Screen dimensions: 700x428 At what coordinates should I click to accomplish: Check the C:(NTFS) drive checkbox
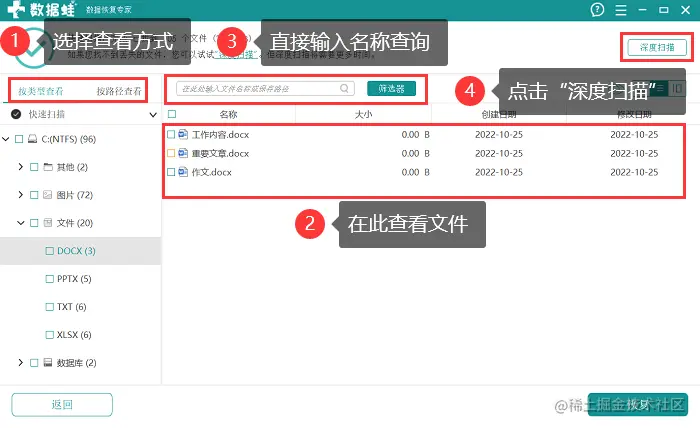(x=19, y=139)
